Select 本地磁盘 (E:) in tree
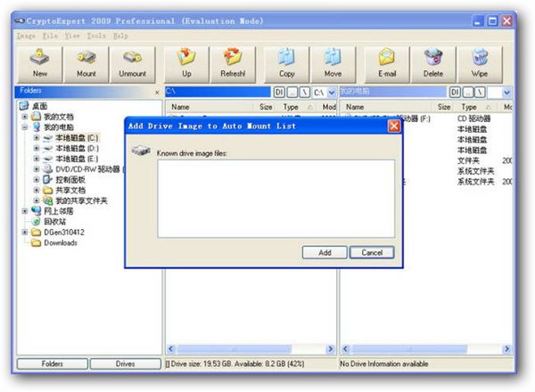The image size is (535, 392). click(x=77, y=159)
